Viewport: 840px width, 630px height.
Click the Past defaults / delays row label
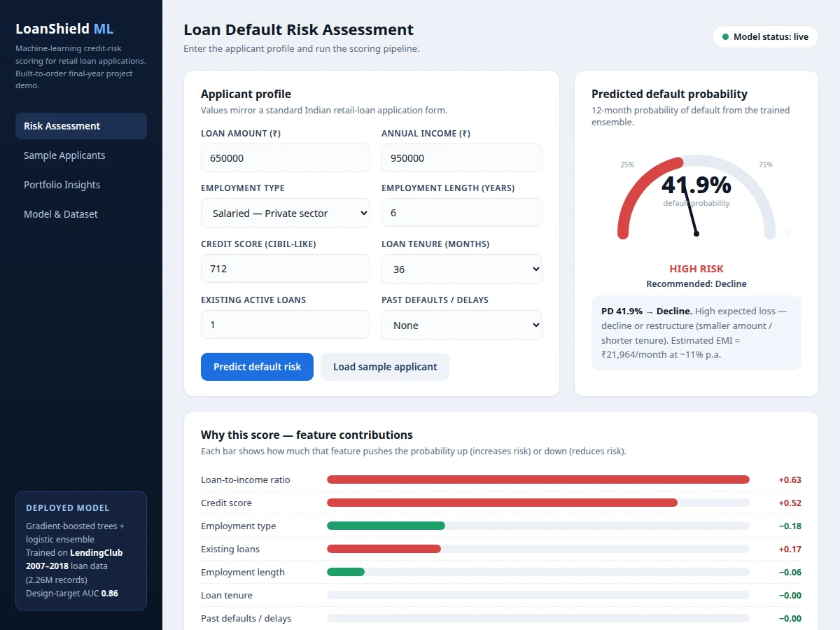point(246,619)
